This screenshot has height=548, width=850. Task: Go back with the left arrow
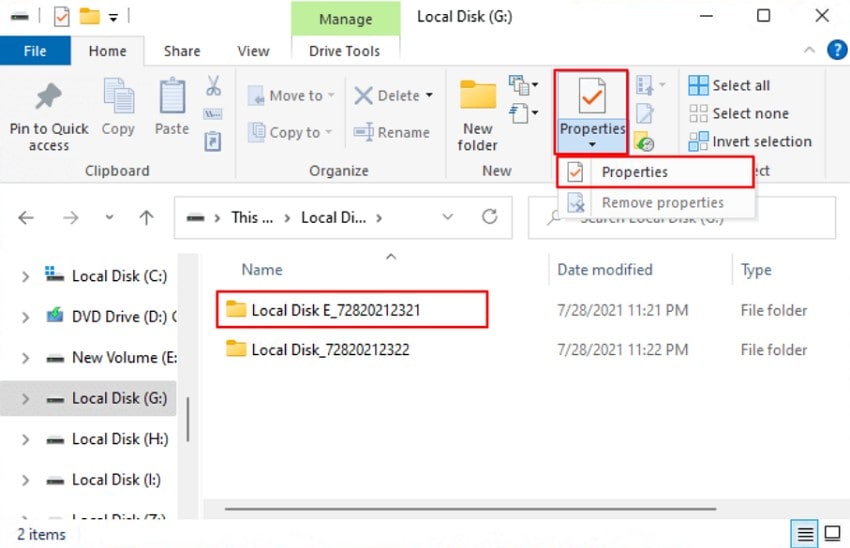[25, 218]
